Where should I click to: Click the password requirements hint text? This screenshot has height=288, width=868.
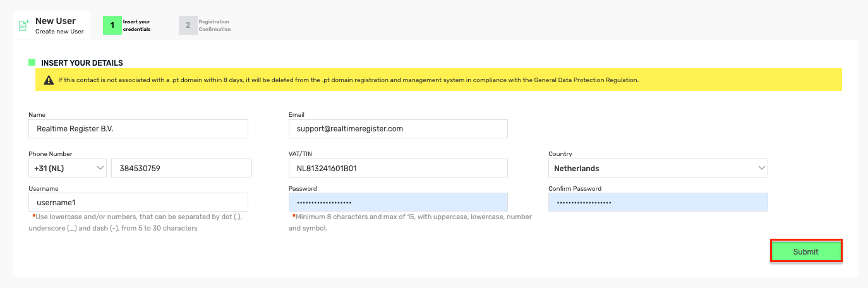[411, 222]
